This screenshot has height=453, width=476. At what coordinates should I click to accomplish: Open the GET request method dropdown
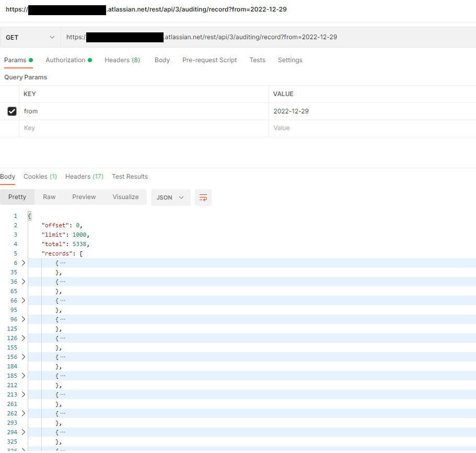point(30,37)
